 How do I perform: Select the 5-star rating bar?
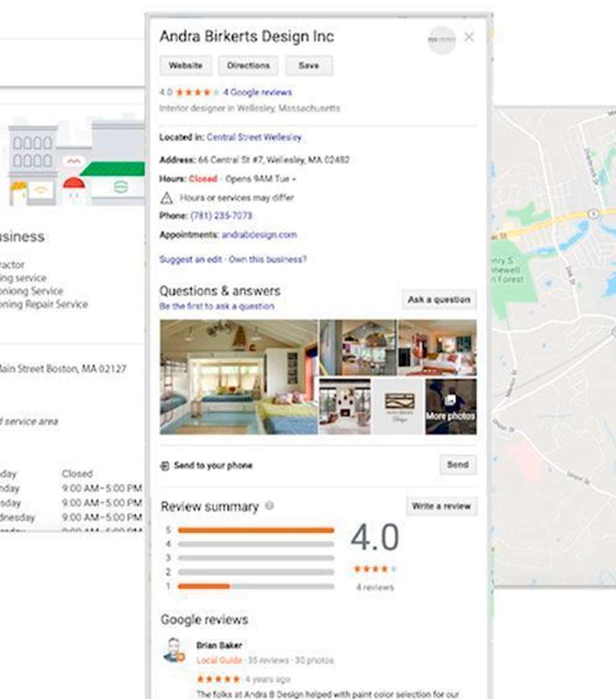[256, 530]
